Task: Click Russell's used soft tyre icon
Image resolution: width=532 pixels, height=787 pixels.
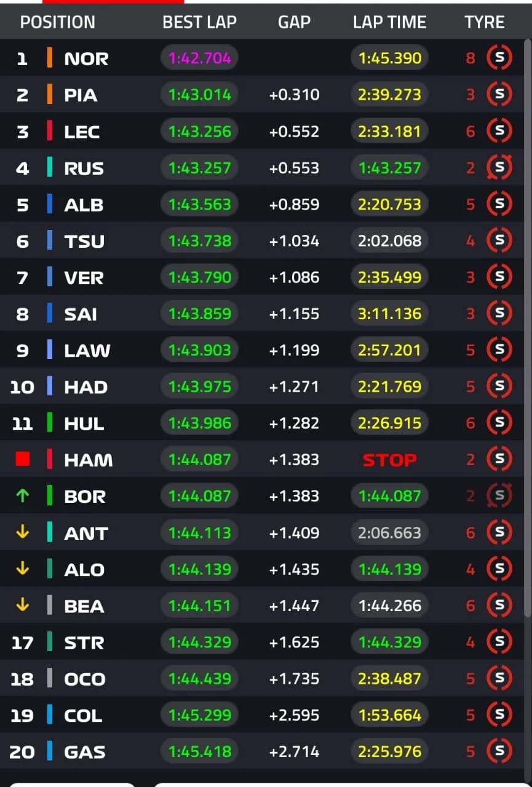Action: (499, 168)
